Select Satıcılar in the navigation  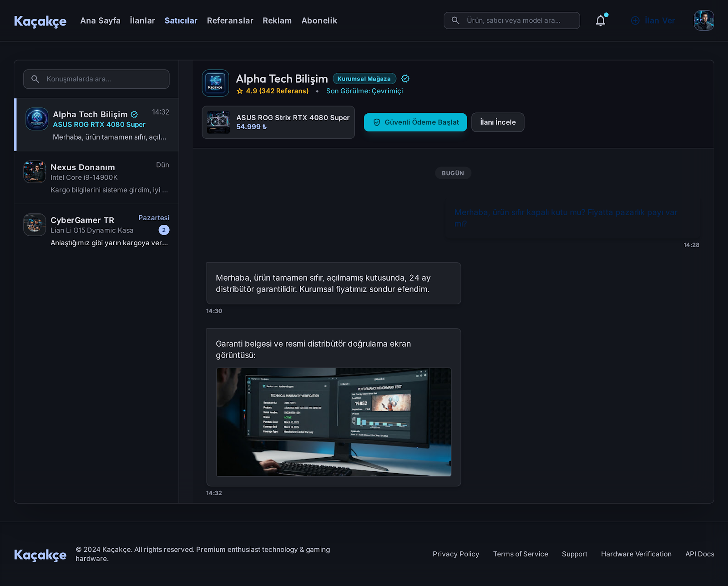(x=181, y=20)
